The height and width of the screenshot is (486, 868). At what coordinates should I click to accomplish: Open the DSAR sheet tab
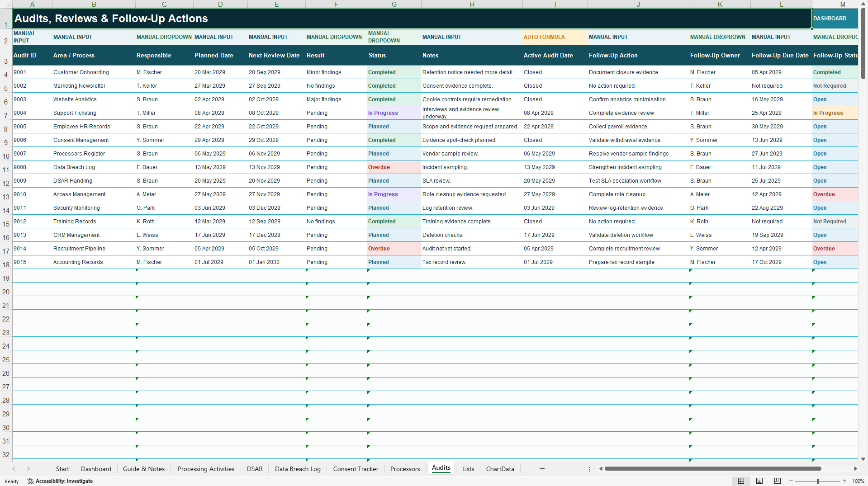coord(255,469)
